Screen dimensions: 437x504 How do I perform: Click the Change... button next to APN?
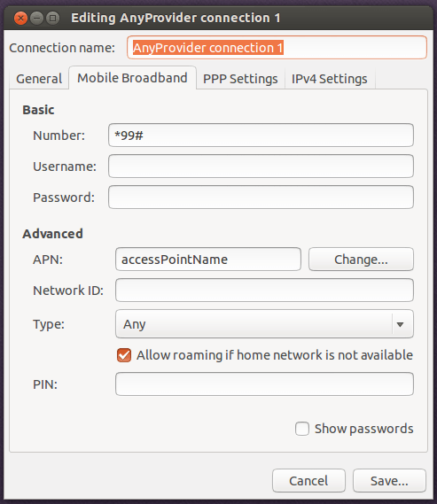361,260
